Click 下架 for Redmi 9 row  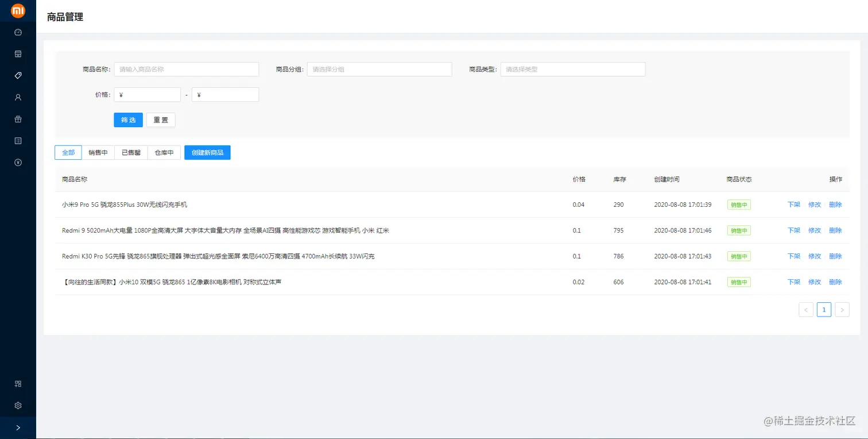(794, 230)
